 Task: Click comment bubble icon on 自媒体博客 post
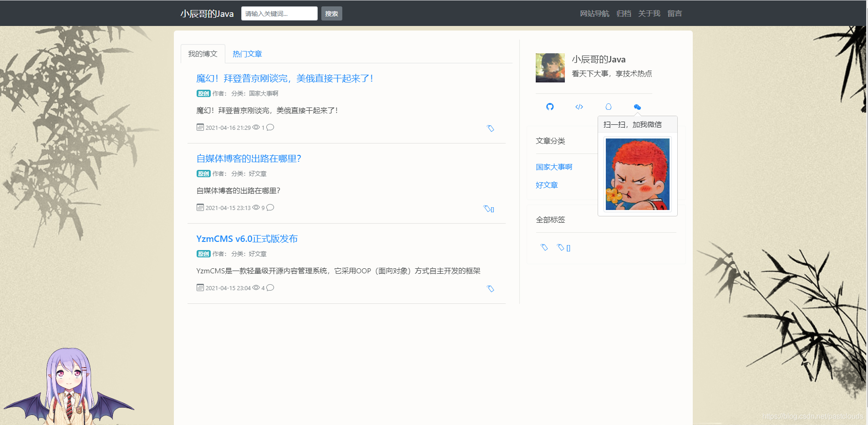pyautogui.click(x=270, y=207)
